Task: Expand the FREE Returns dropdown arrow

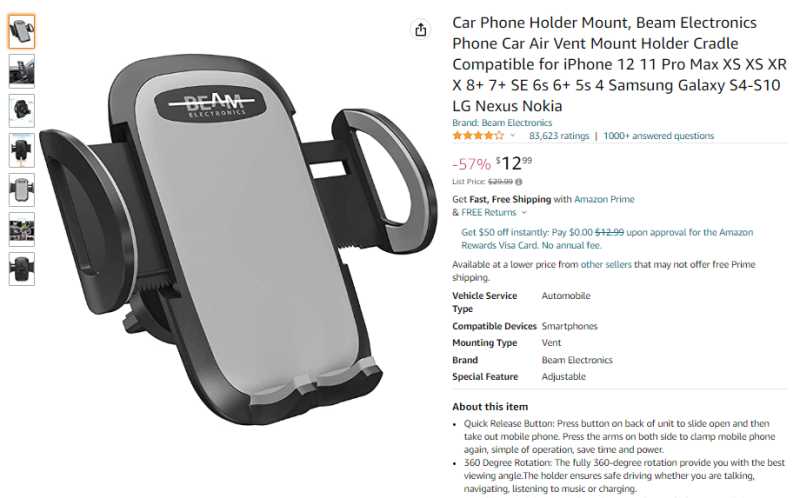Action: 524,213
